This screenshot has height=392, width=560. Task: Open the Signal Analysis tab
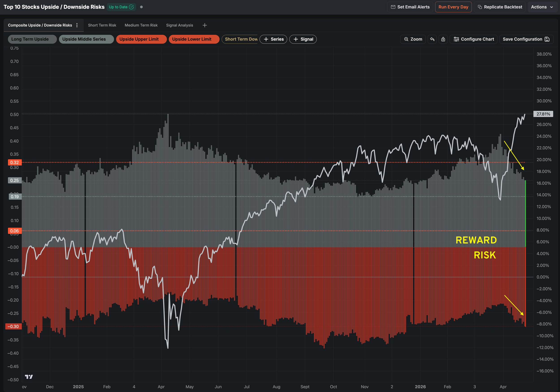click(179, 25)
